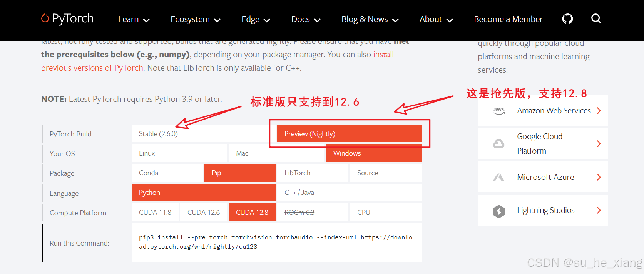644x274 pixels.
Task: Choose Python language
Action: click(x=204, y=193)
